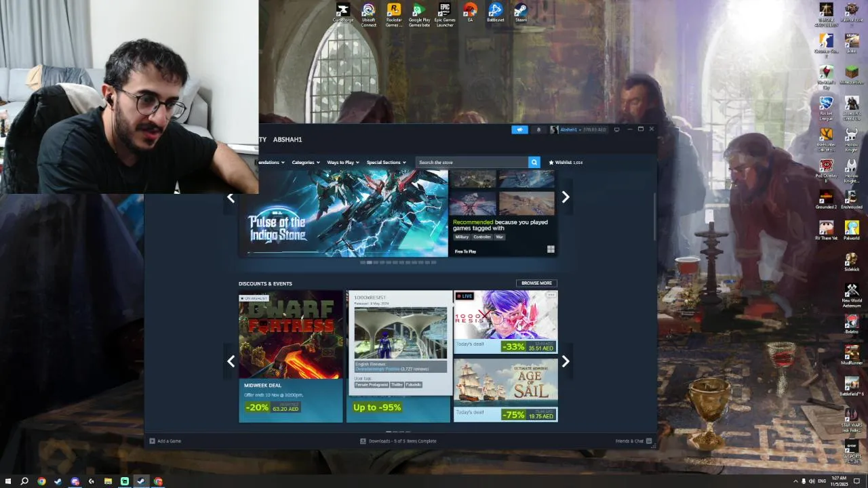Expand the Recommendations store menu
The image size is (868, 488).
coord(271,163)
